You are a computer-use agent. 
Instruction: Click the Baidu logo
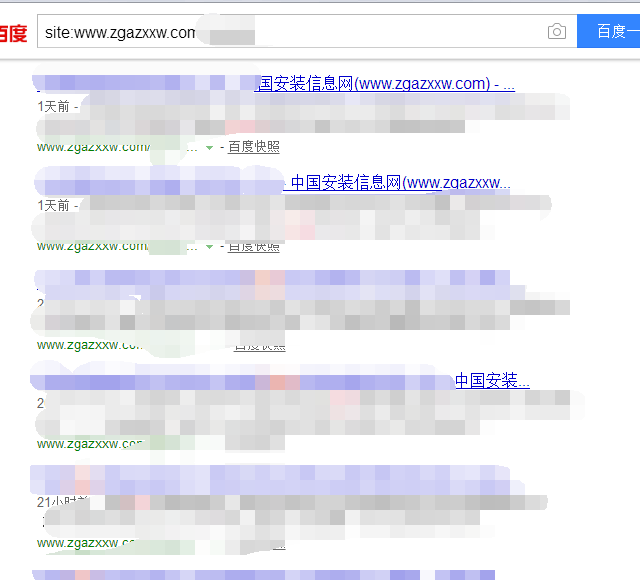(13, 33)
